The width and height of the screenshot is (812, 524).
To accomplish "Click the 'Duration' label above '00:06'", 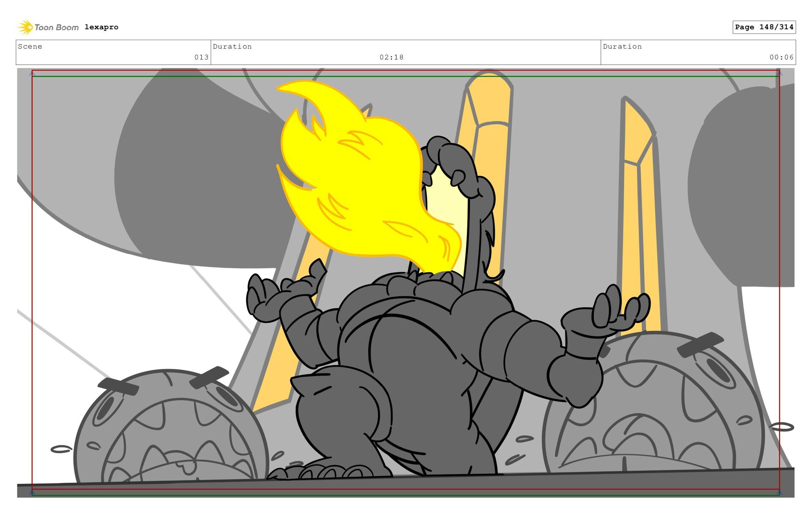I will [622, 46].
